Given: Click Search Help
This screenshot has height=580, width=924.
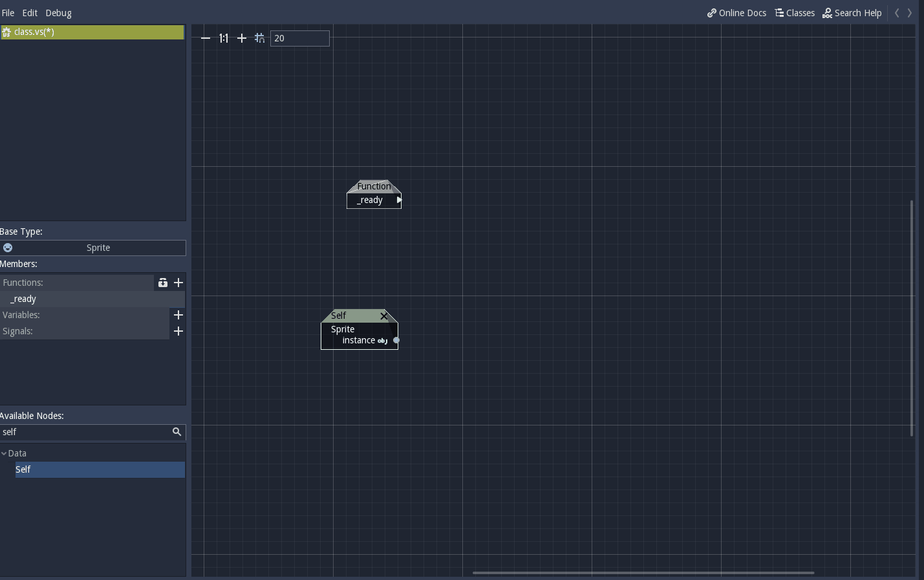Looking at the screenshot, I should (852, 12).
